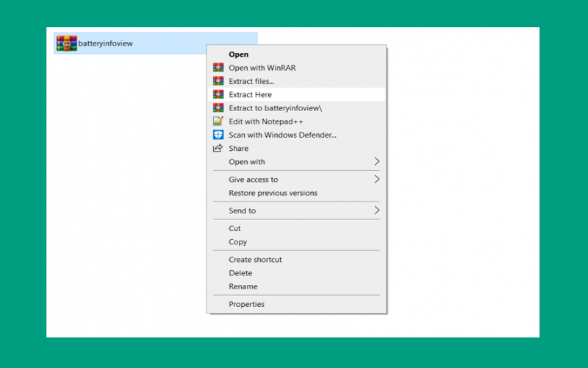Click the Windows Defender shield icon

tap(218, 135)
